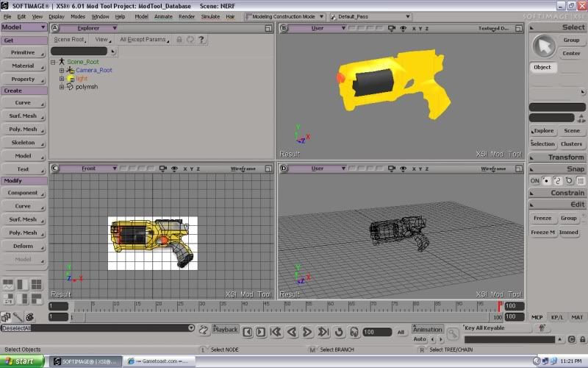This screenshot has height=368, width=588.
Task: Click camera icon in viewport D header
Action: coord(392,169)
